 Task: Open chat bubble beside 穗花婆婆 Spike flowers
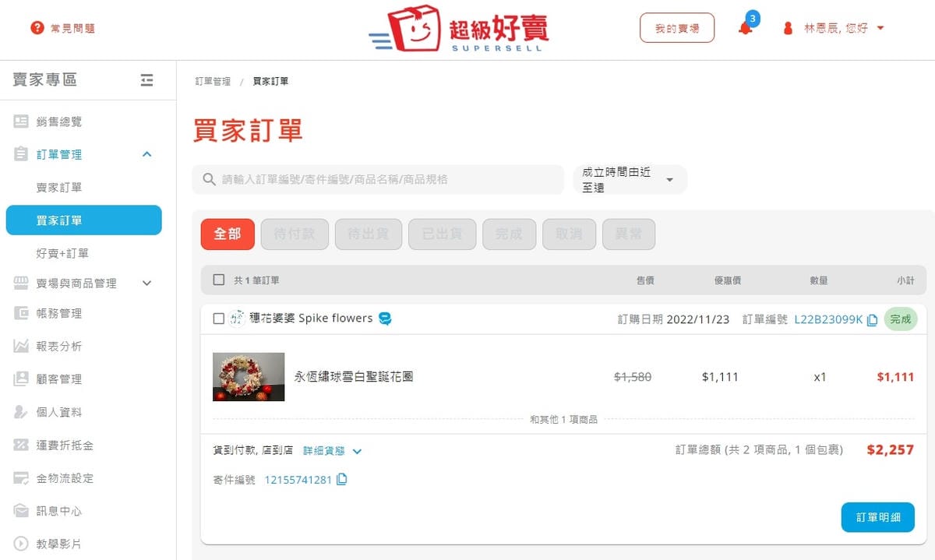point(384,319)
